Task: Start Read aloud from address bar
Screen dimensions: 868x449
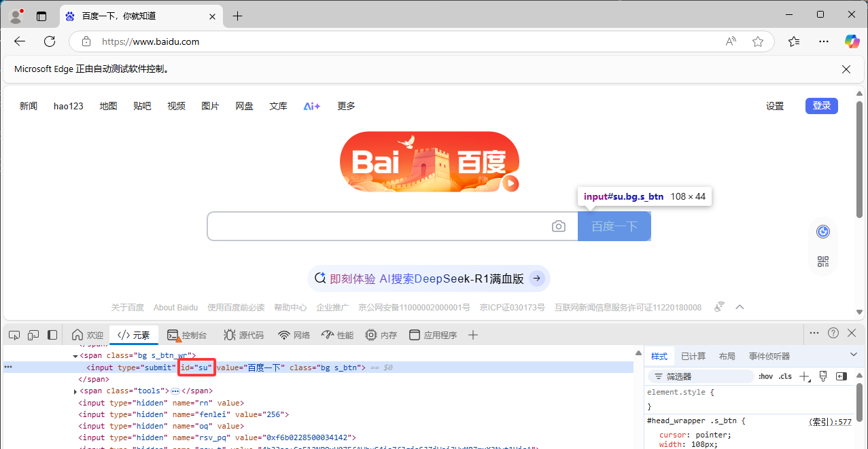Action: pos(731,41)
